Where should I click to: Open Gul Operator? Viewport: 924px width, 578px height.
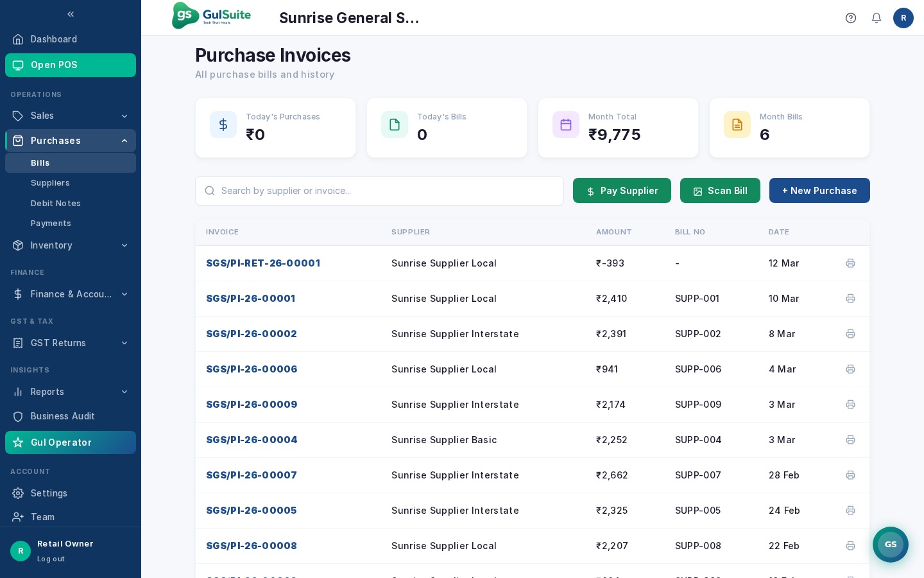[x=71, y=442]
